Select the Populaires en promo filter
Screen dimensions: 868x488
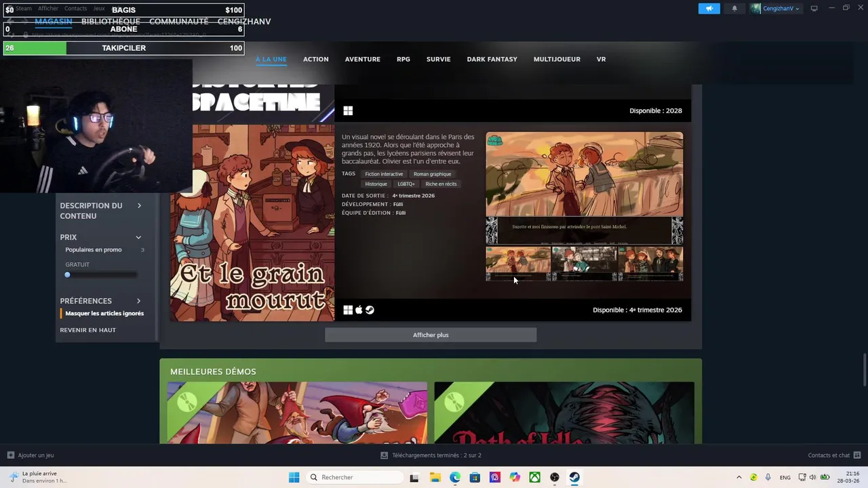pyautogui.click(x=94, y=249)
